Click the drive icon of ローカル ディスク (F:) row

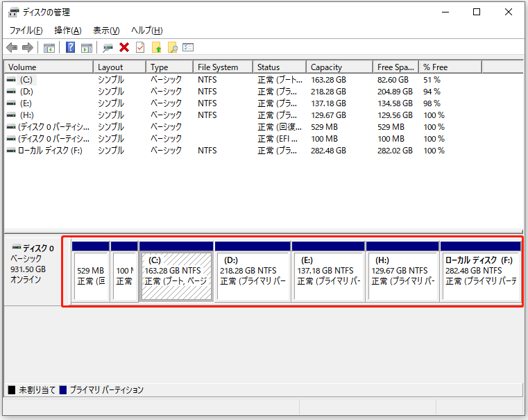[x=12, y=151]
